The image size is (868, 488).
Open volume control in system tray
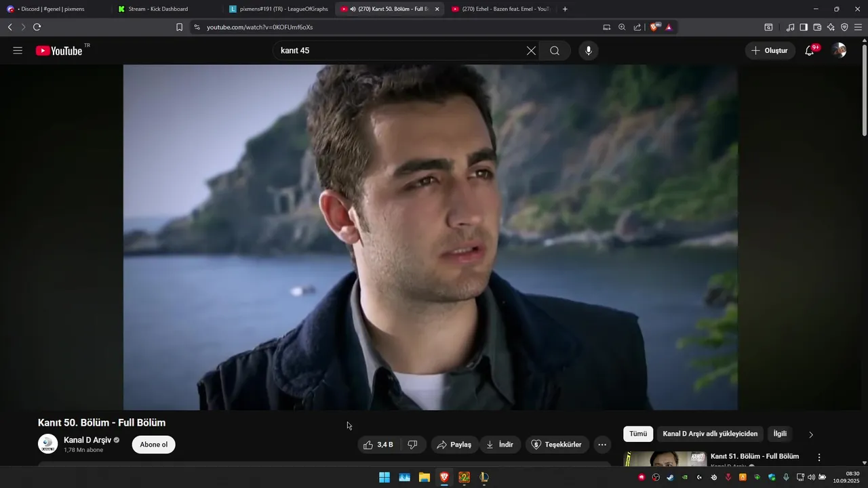tap(812, 477)
